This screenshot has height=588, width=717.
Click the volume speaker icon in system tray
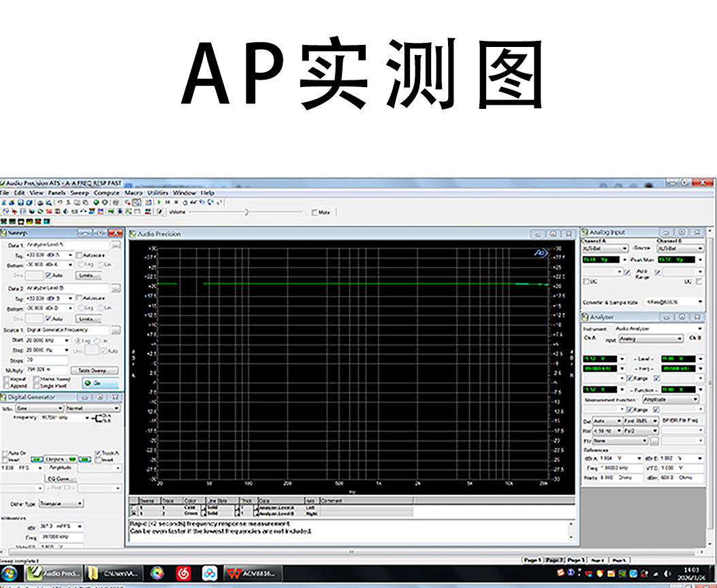click(x=667, y=574)
